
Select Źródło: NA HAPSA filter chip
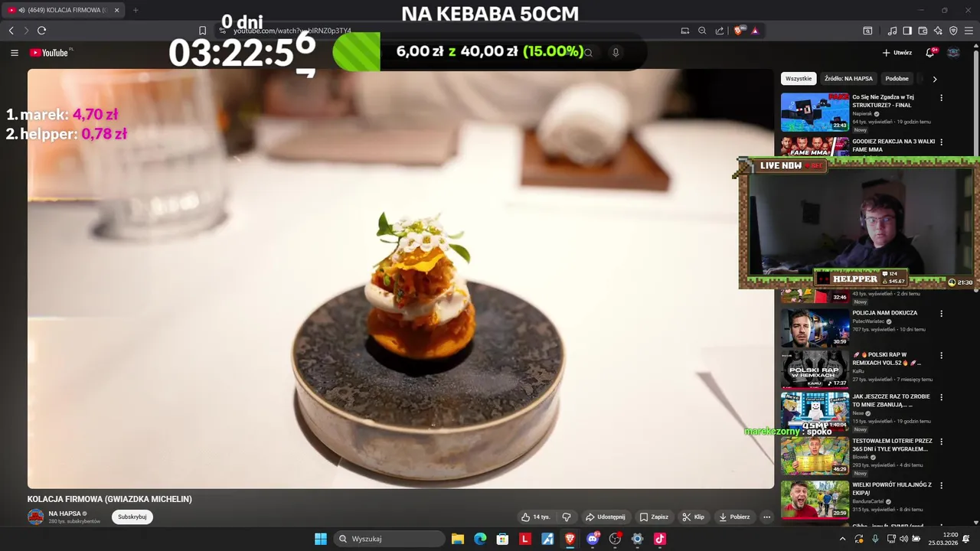[x=848, y=79]
